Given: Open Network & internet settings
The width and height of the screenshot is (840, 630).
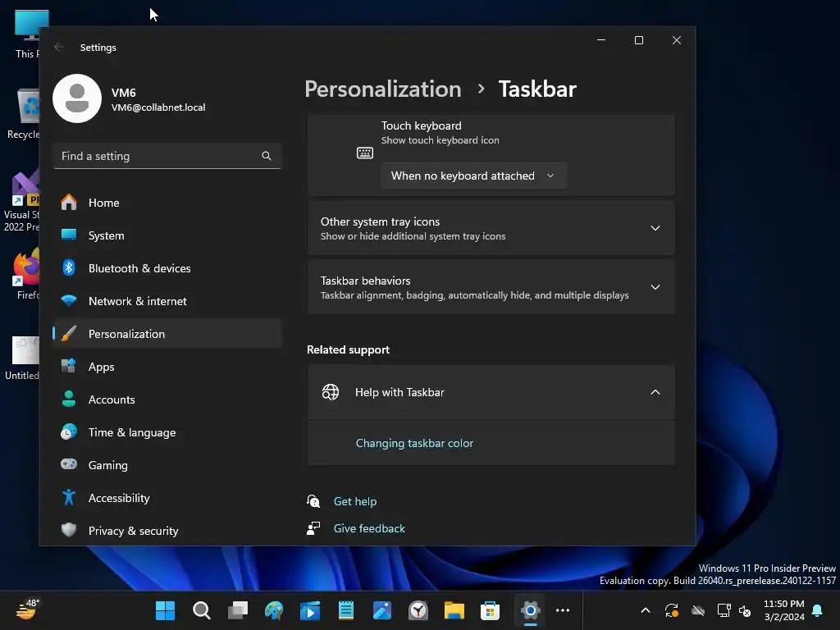Looking at the screenshot, I should click(x=167, y=301).
